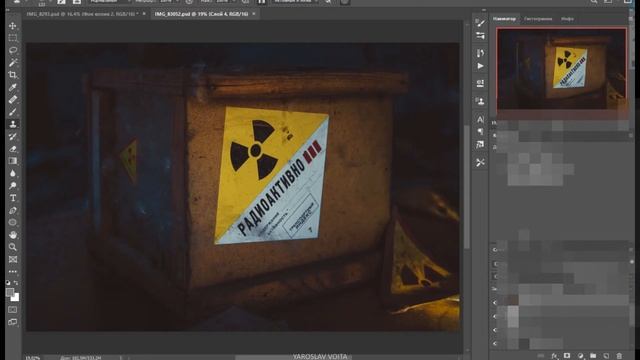Select the Blur droplet tool
Viewport: 640px width, 360px height.
coord(13,173)
